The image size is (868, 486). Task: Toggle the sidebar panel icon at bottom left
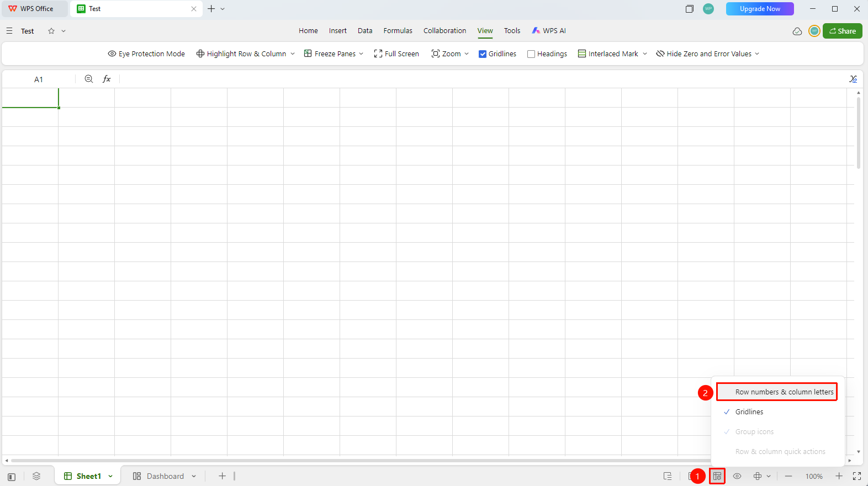12,477
